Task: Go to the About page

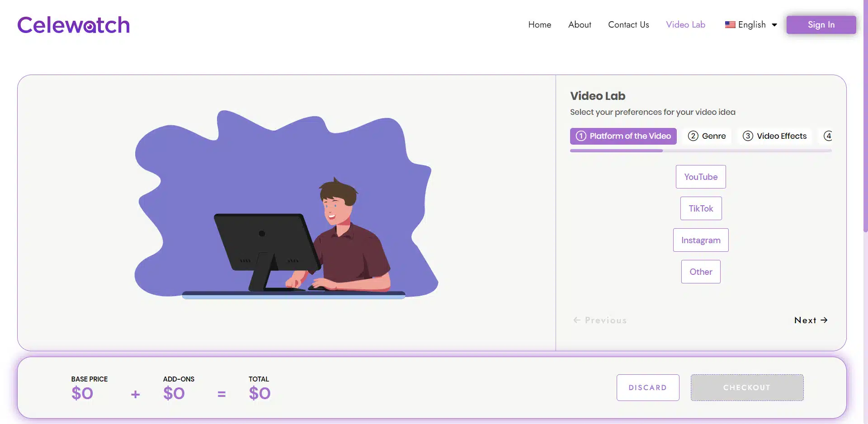Action: point(580,25)
